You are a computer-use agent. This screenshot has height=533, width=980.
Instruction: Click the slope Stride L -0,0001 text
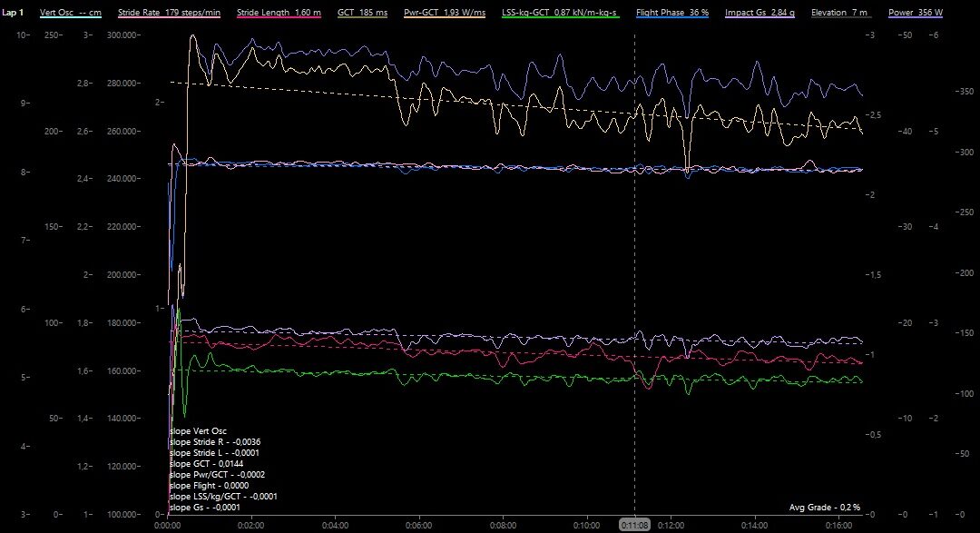tap(214, 453)
